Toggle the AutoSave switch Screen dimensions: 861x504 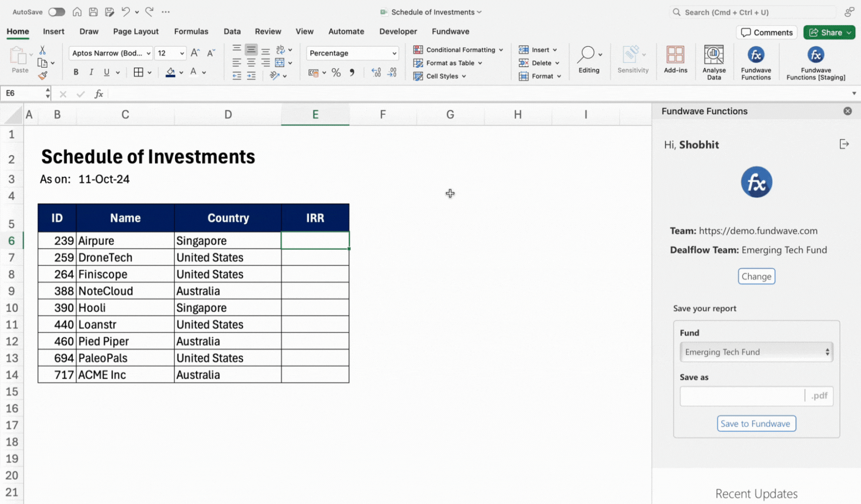(56, 12)
